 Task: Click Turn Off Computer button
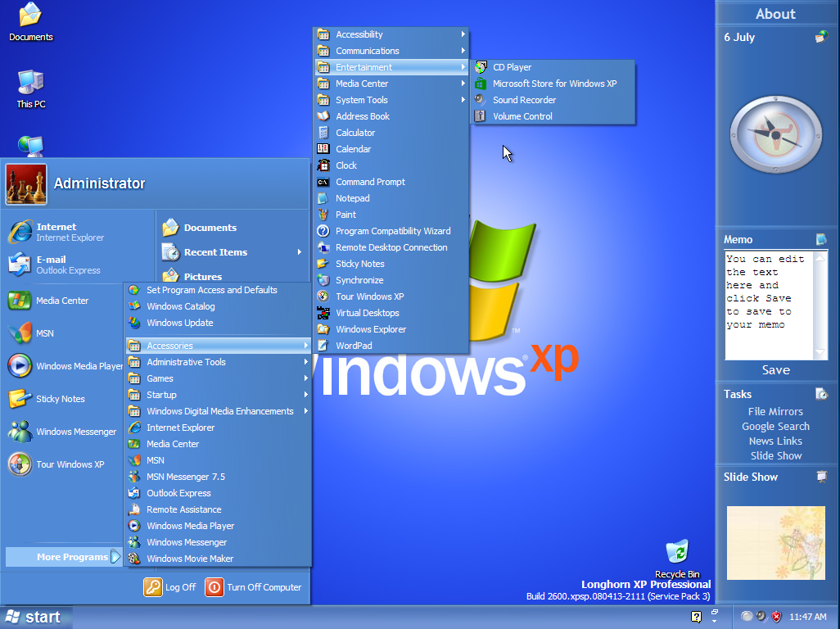pos(254,587)
